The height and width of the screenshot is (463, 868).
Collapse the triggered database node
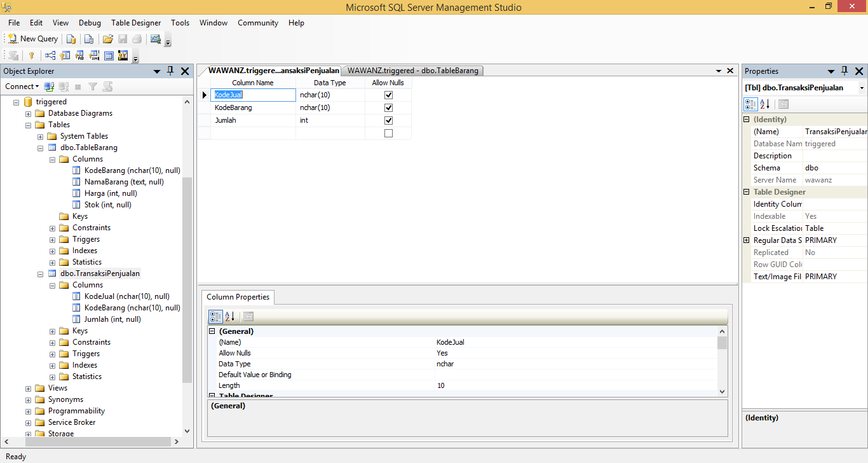(x=17, y=102)
